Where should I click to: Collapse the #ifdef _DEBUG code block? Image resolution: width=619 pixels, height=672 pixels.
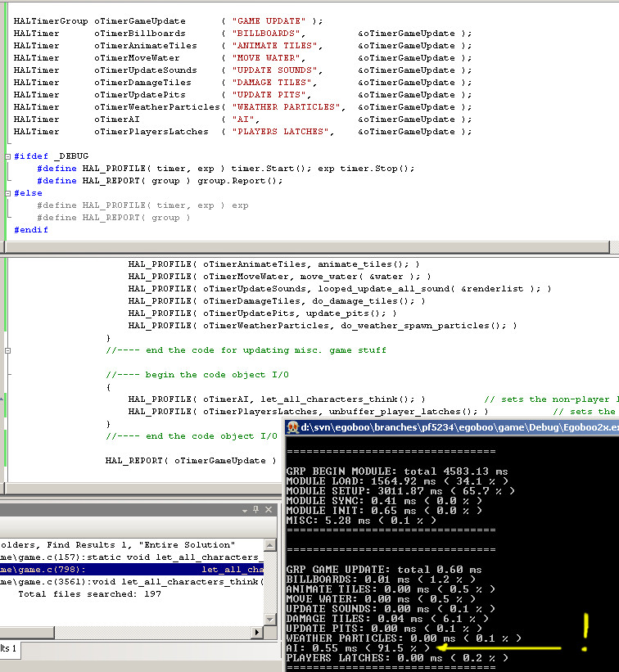[7, 156]
